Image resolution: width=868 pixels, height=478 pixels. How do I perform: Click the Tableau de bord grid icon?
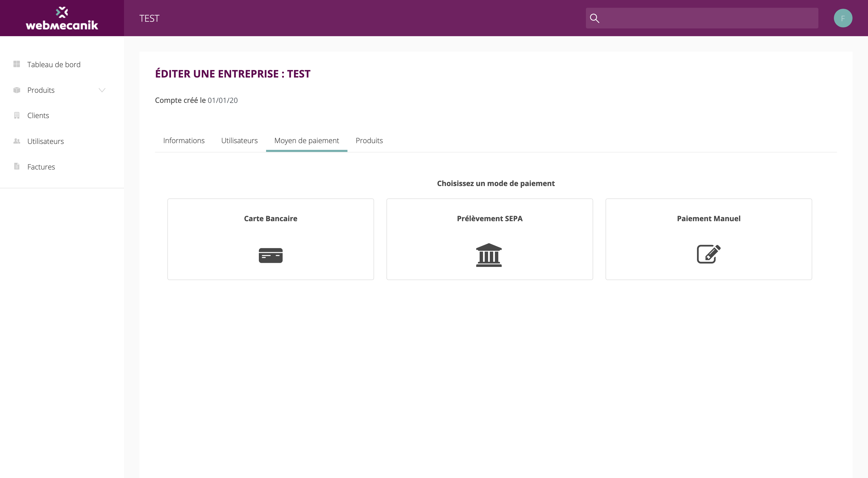pos(17,64)
